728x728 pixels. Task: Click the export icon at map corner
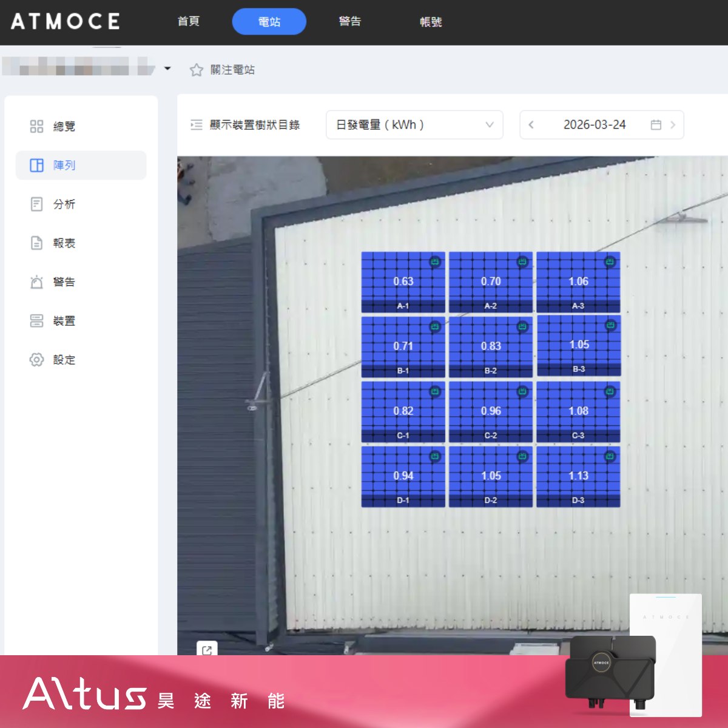[x=207, y=650]
